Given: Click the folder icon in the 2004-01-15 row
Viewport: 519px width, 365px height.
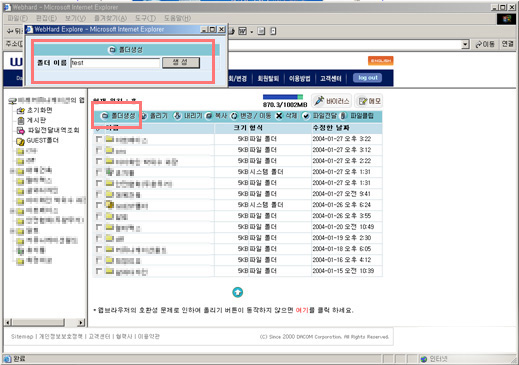Looking at the screenshot, I should pyautogui.click(x=110, y=271).
